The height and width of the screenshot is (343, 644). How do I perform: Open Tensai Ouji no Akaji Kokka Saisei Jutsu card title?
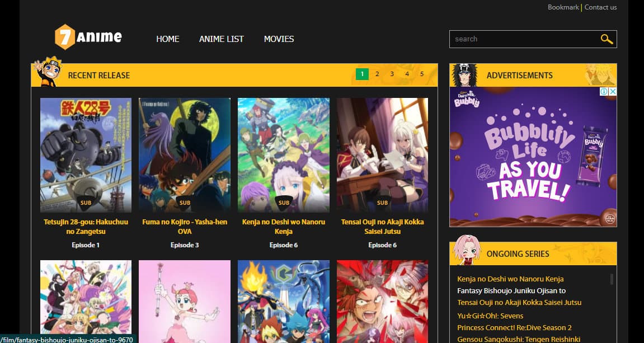[382, 227]
